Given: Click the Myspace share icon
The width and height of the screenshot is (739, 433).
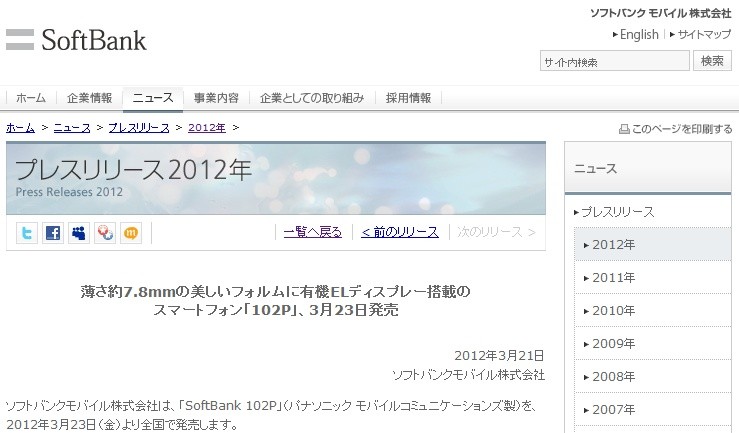Looking at the screenshot, I should click(79, 233).
